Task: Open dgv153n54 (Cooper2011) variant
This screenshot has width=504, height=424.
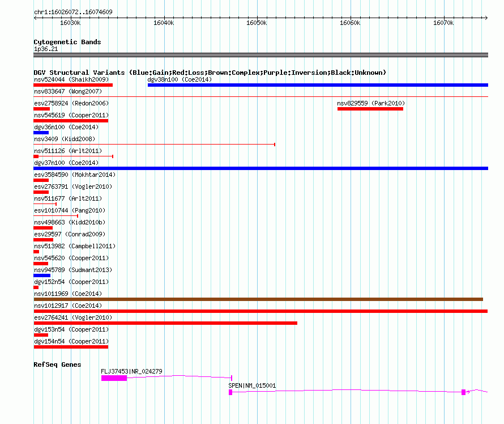Action: pos(71,329)
